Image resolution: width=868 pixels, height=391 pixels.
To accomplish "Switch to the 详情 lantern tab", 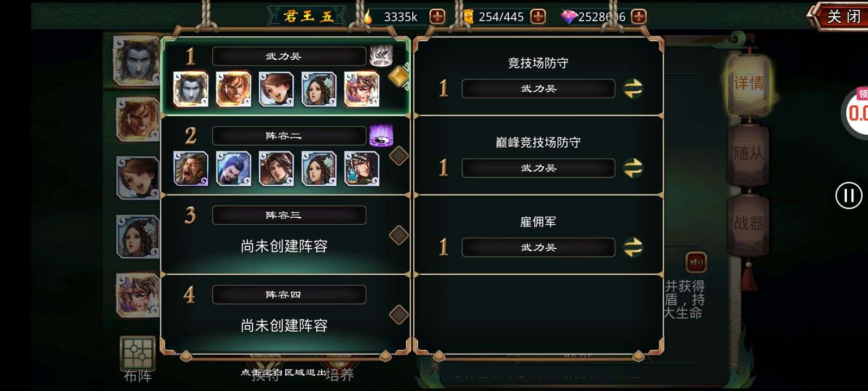I will click(x=749, y=84).
